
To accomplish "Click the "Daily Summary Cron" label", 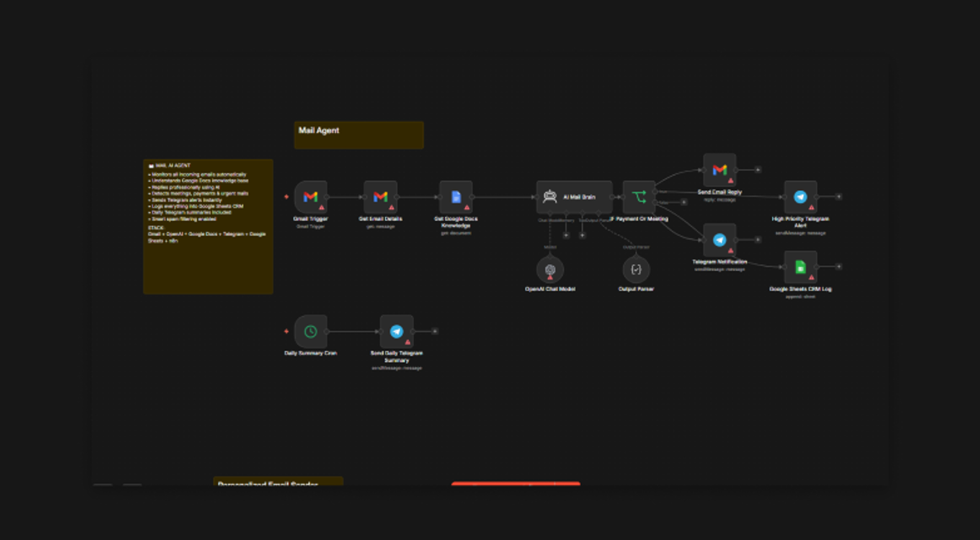I will click(310, 353).
